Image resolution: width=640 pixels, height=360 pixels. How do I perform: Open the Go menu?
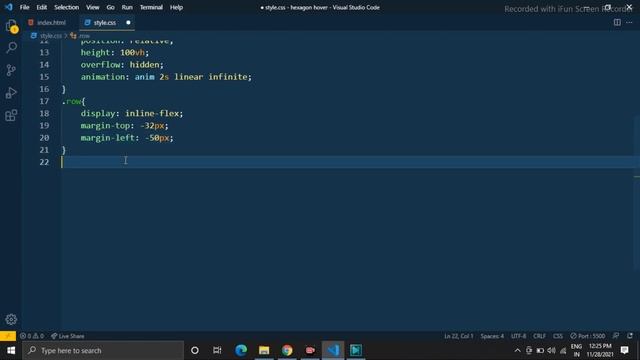[x=110, y=7]
